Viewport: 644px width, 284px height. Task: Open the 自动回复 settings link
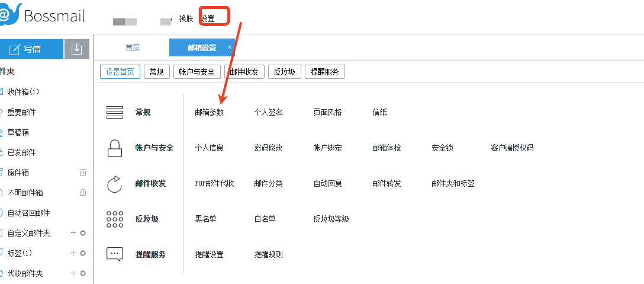coord(327,183)
